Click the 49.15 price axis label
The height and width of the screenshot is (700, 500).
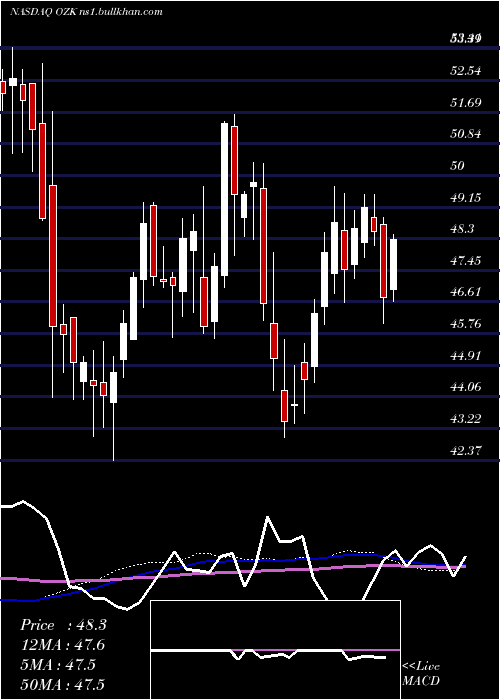(x=466, y=197)
